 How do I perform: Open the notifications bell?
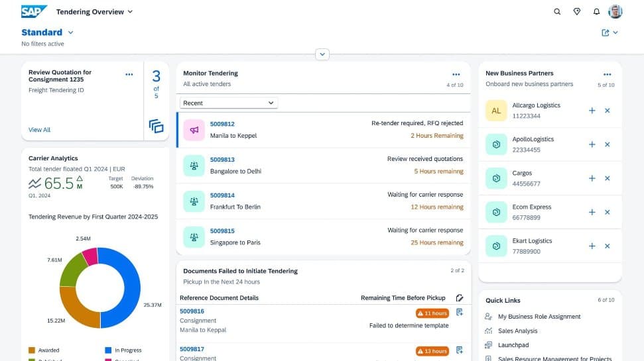click(596, 12)
